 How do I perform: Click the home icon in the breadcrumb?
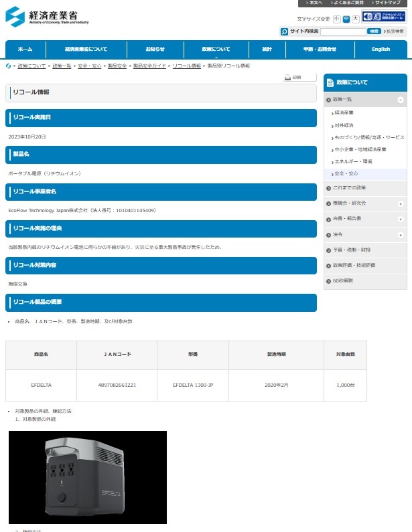(x=8, y=66)
